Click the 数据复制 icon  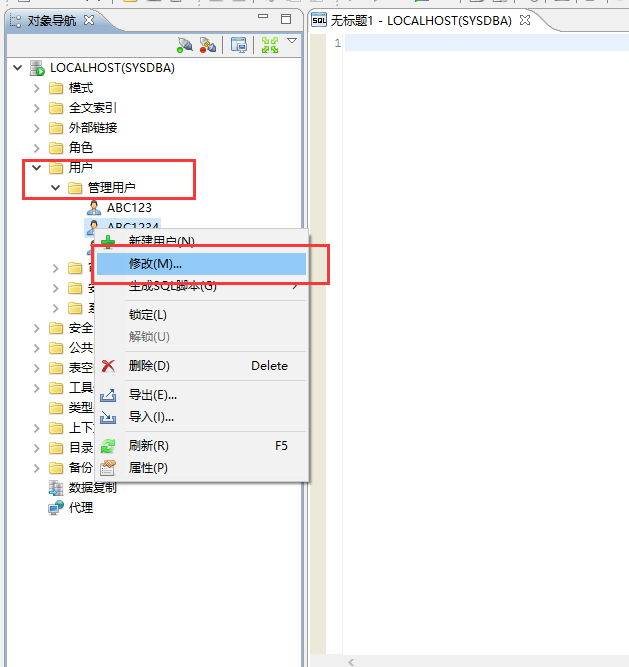click(56, 488)
